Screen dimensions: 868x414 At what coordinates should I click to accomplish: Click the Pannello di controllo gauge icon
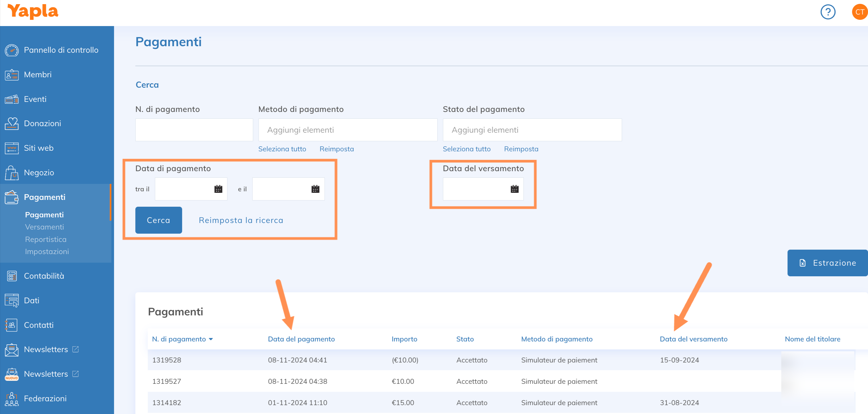12,50
